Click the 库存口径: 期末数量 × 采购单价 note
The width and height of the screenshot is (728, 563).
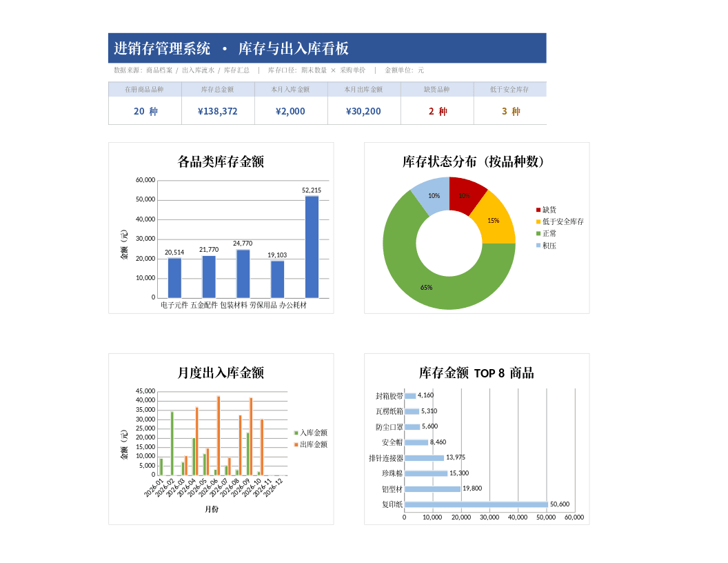click(316, 70)
